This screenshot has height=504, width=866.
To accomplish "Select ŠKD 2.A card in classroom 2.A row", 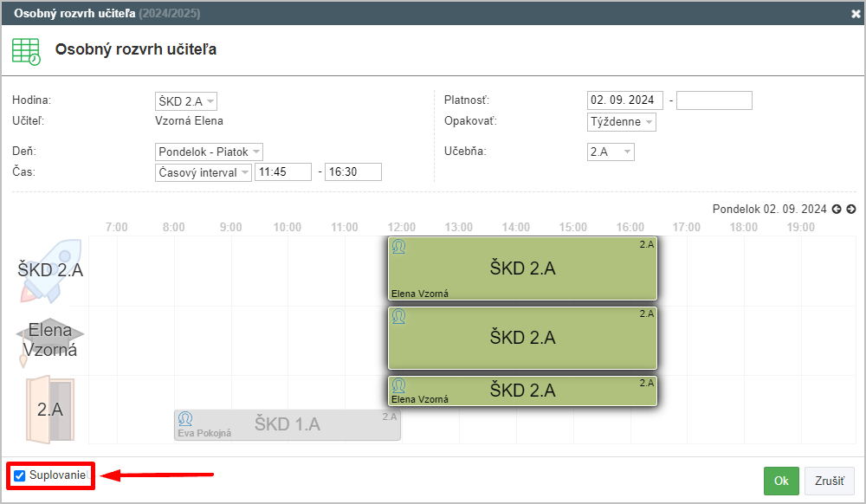I will pos(522,391).
